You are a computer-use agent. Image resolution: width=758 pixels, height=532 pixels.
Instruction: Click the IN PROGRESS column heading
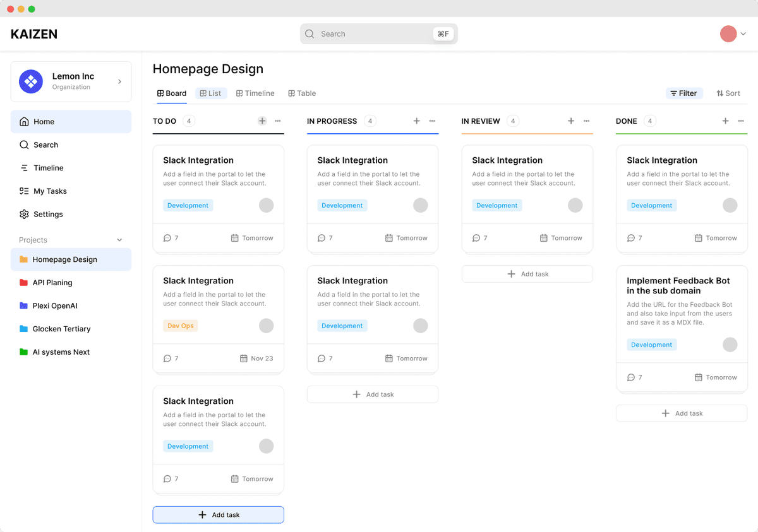point(332,121)
